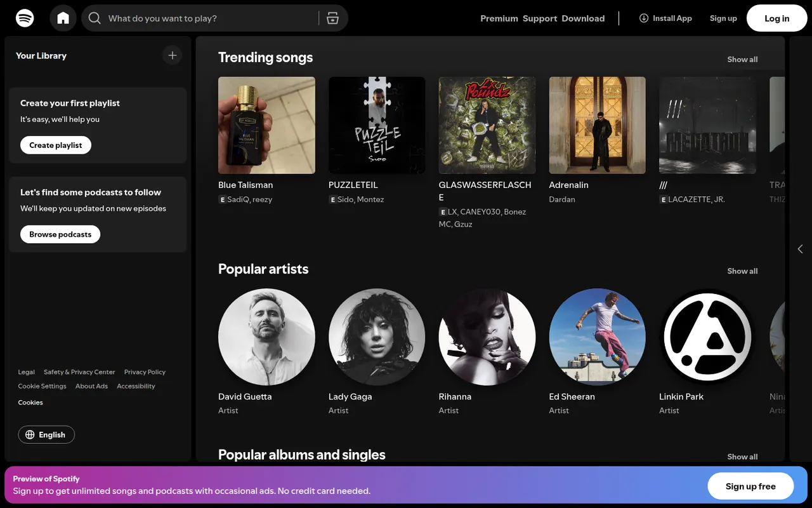Viewport: 812px width, 508px height.
Task: Open the Browse icon in search bar
Action: pos(332,18)
